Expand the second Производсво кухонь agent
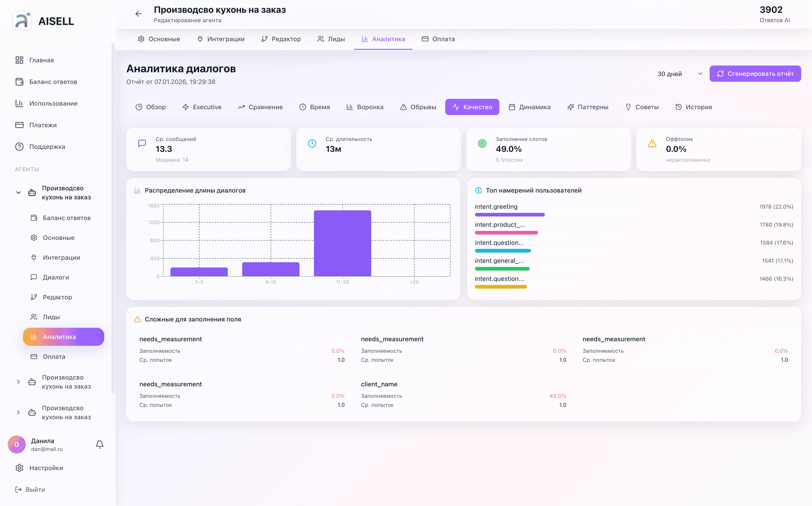The width and height of the screenshot is (812, 506). tap(18, 382)
